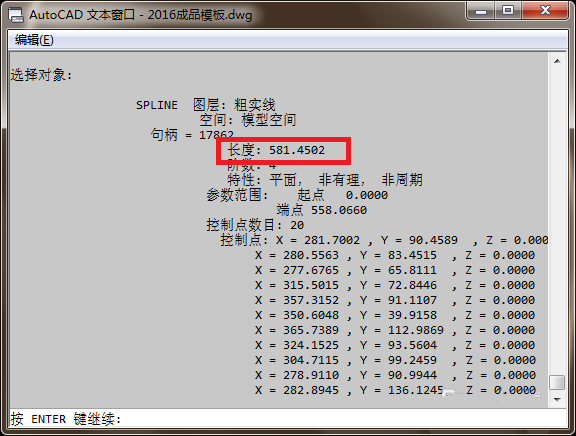Click the control point X = 324.1525 row
576x436 pixels.
pos(395,345)
